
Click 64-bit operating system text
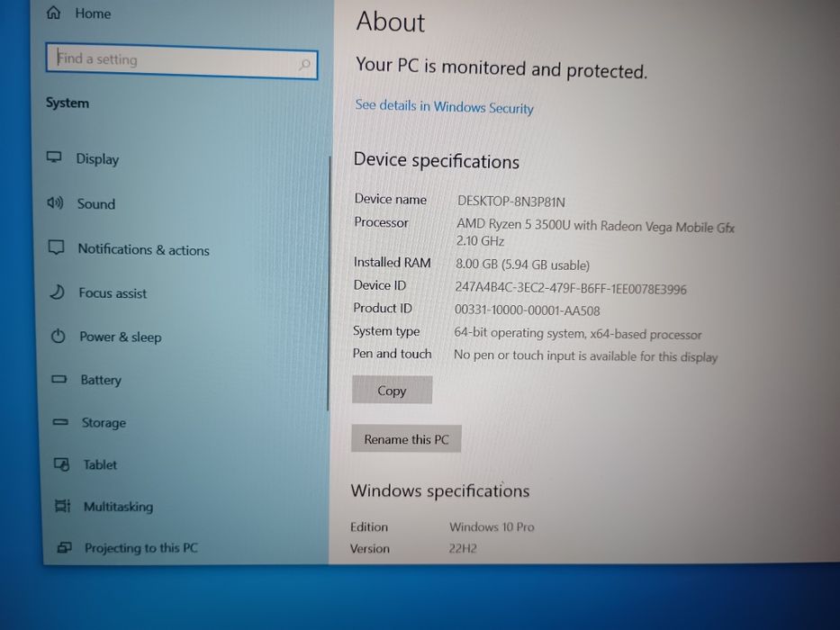(577, 334)
